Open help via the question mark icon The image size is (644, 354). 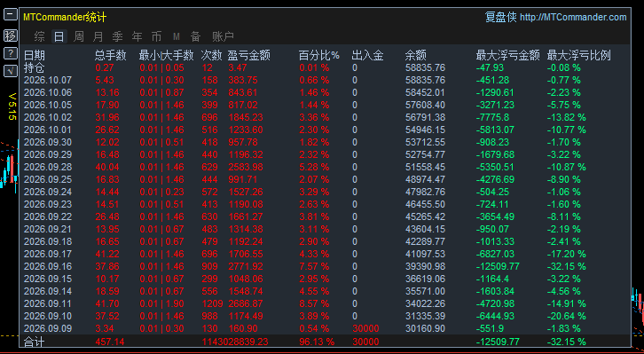[x=11, y=53]
